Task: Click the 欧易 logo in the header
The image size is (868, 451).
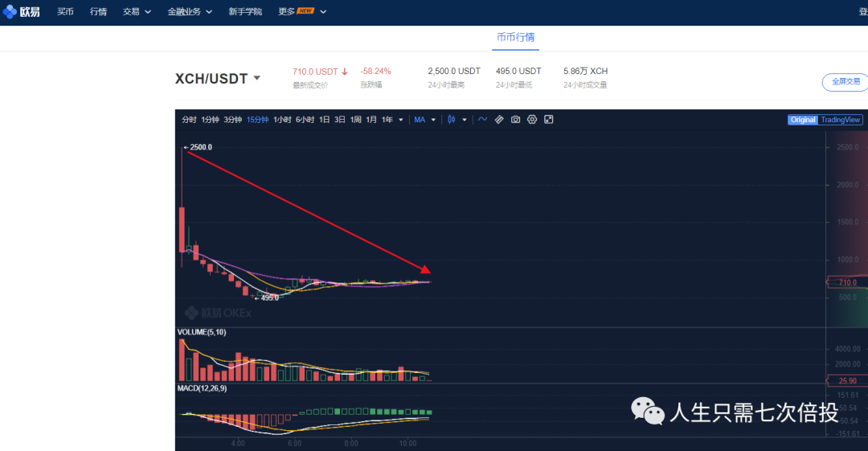Action: 22,11
